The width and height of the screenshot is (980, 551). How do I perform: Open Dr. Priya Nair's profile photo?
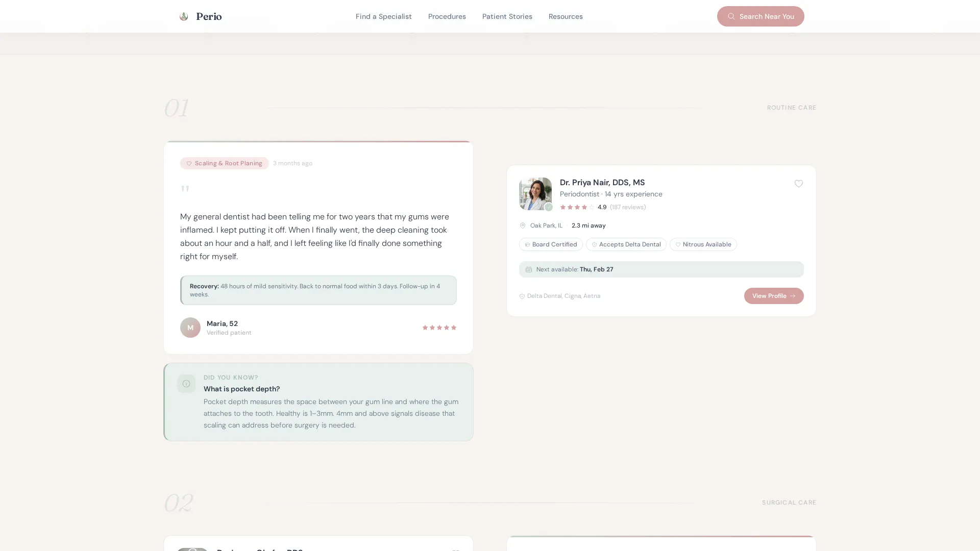535,194
